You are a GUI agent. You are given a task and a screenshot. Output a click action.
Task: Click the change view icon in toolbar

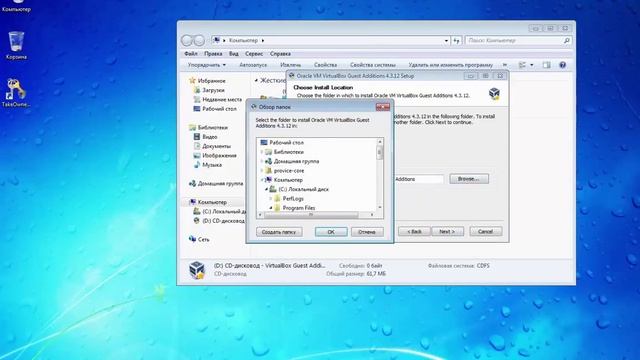(522, 65)
